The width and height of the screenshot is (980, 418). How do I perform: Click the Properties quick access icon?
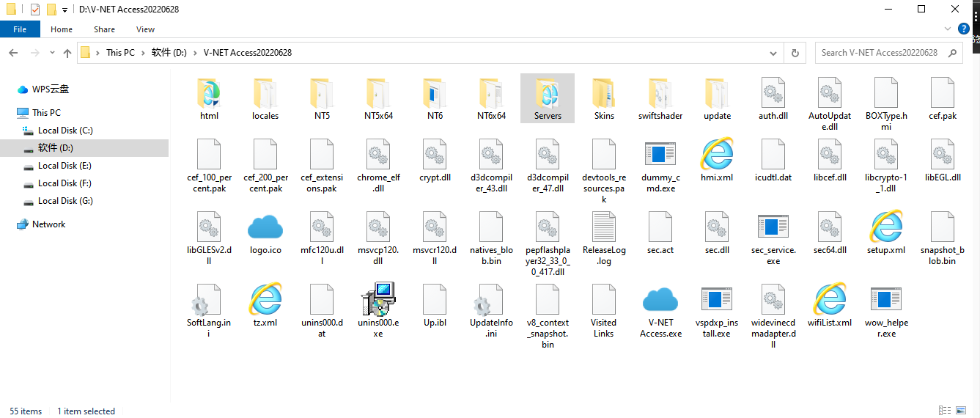point(34,10)
